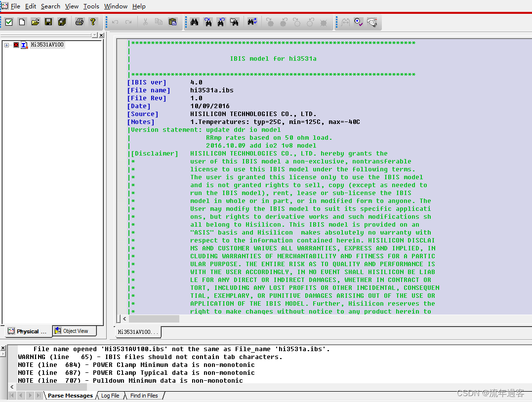This screenshot has height=402, width=532.
Task: Click messages pane horizontal scroll left arrow
Action: (12, 387)
